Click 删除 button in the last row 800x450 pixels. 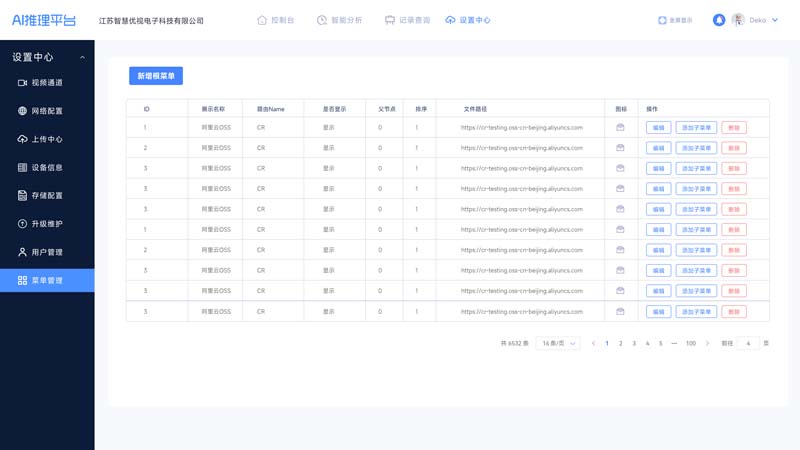click(734, 312)
